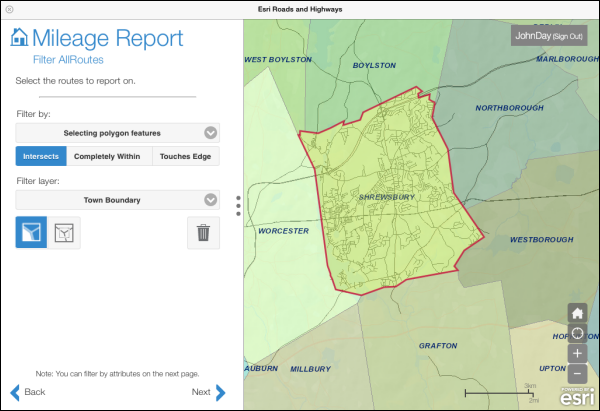Select the single polygon selection tool
The width and height of the screenshot is (600, 411).
pyautogui.click(x=31, y=232)
